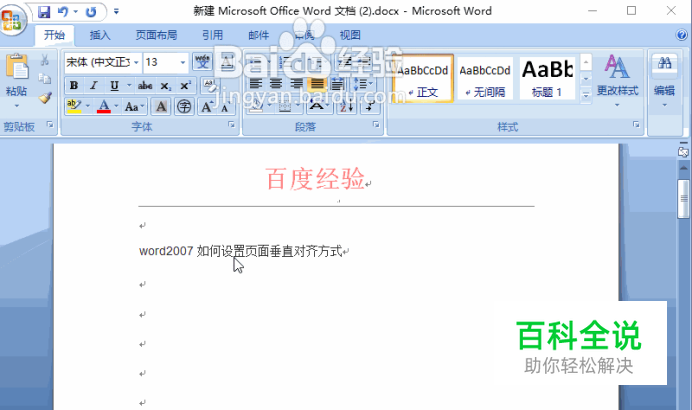Click the 更改样式 button
Screen dimensions: 692x410
(617, 82)
